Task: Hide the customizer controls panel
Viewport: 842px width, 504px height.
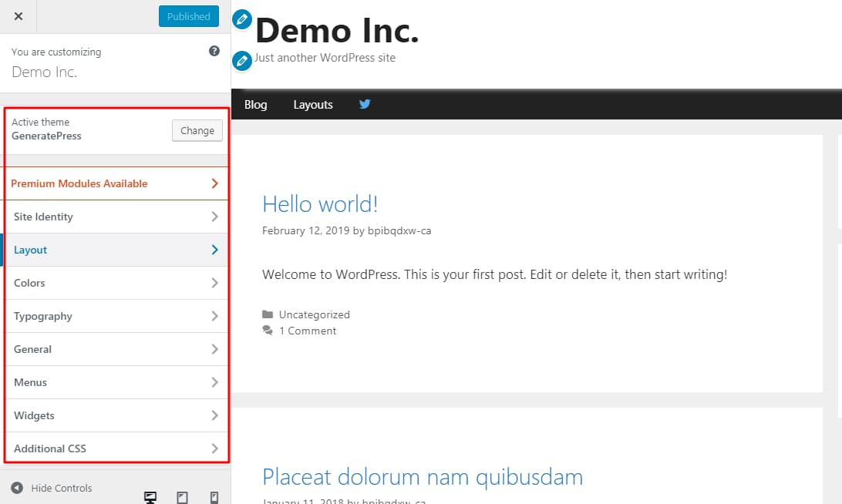Action: [x=52, y=488]
